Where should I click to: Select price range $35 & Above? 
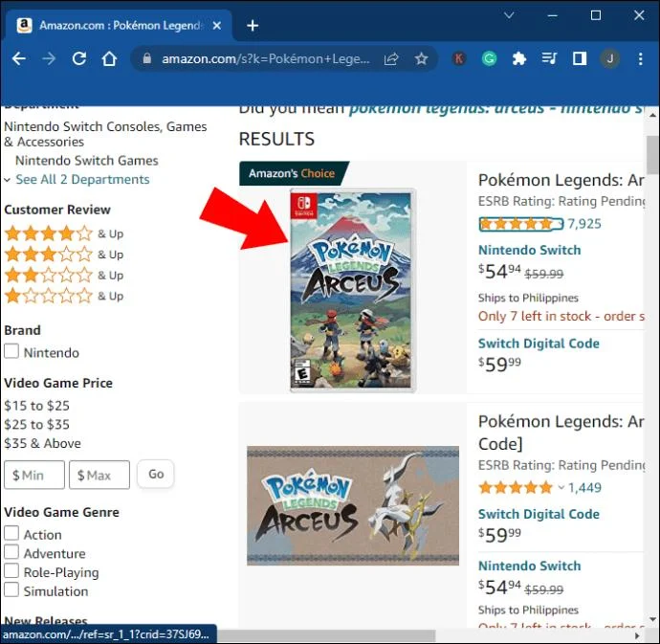pyautogui.click(x=42, y=443)
